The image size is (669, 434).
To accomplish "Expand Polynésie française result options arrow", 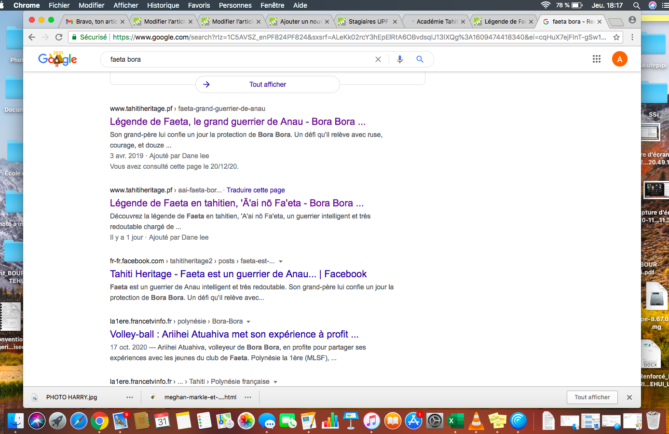I will pos(275,382).
